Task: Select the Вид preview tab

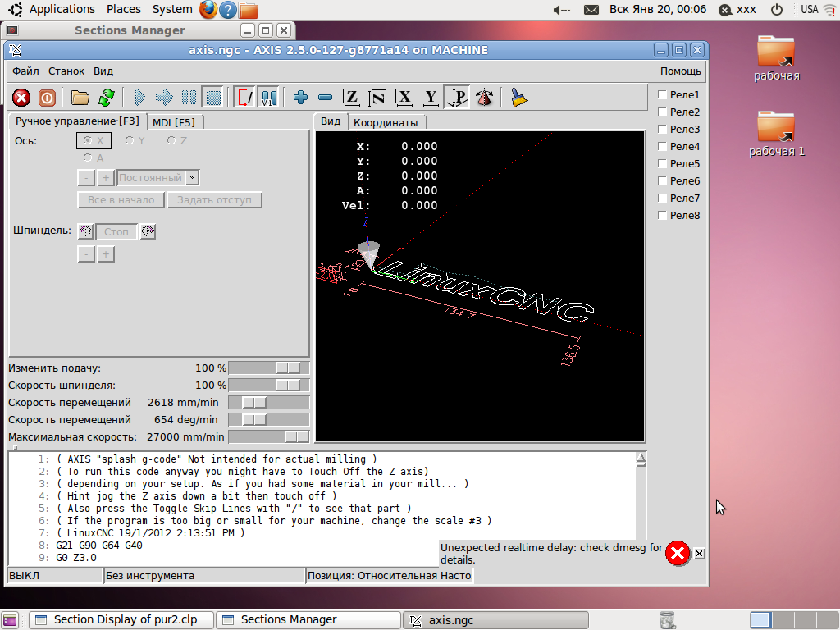Action: pos(331,121)
